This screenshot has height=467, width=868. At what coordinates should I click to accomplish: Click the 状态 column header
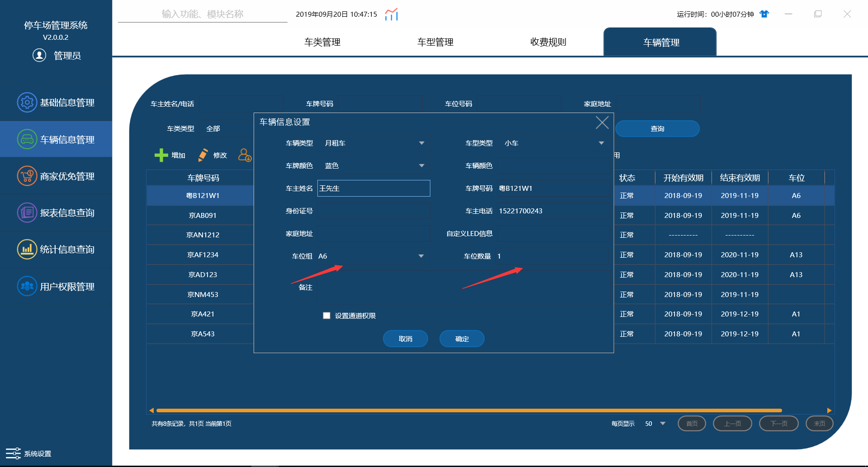pos(627,178)
